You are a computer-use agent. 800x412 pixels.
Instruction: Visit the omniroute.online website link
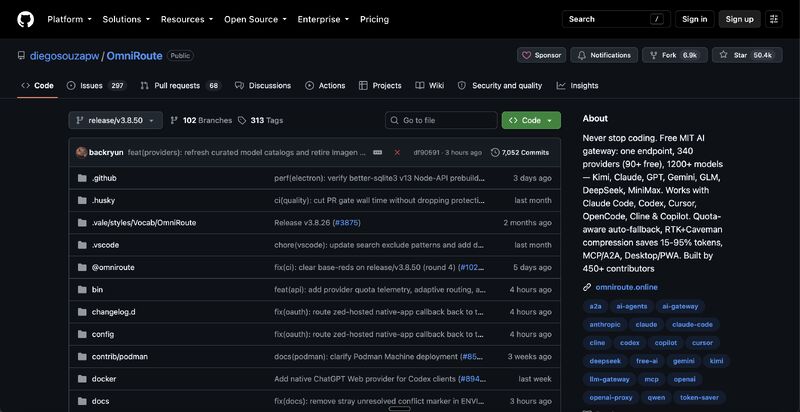coord(627,287)
